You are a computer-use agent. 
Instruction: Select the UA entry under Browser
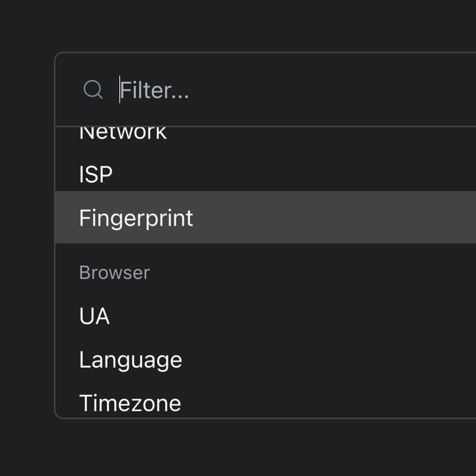tap(265, 316)
